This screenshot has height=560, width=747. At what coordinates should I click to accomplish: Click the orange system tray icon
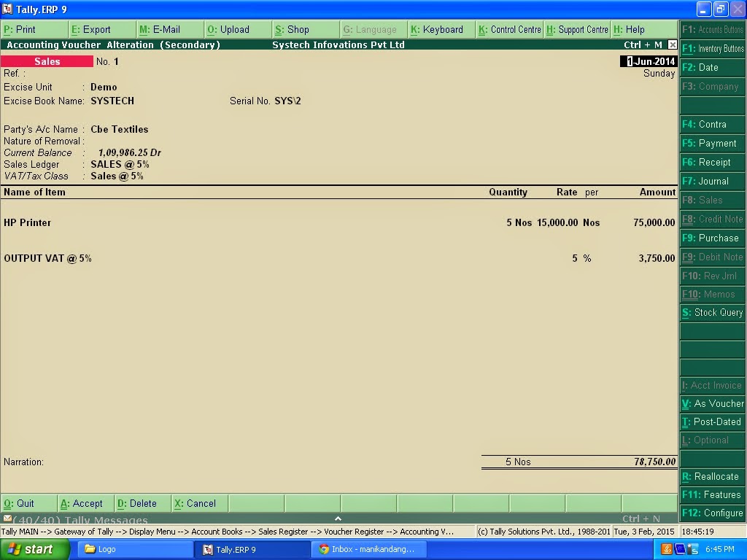[x=667, y=549]
